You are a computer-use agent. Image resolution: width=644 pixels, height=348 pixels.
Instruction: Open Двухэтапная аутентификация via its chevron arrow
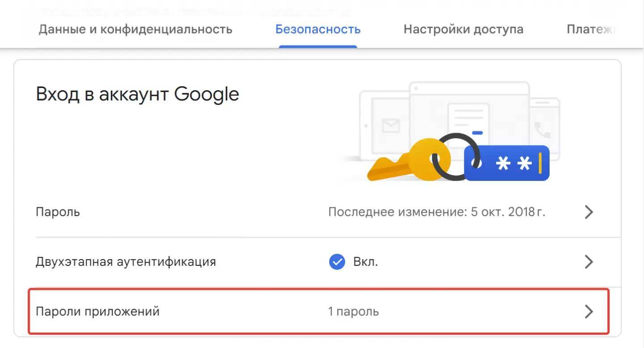click(x=589, y=262)
